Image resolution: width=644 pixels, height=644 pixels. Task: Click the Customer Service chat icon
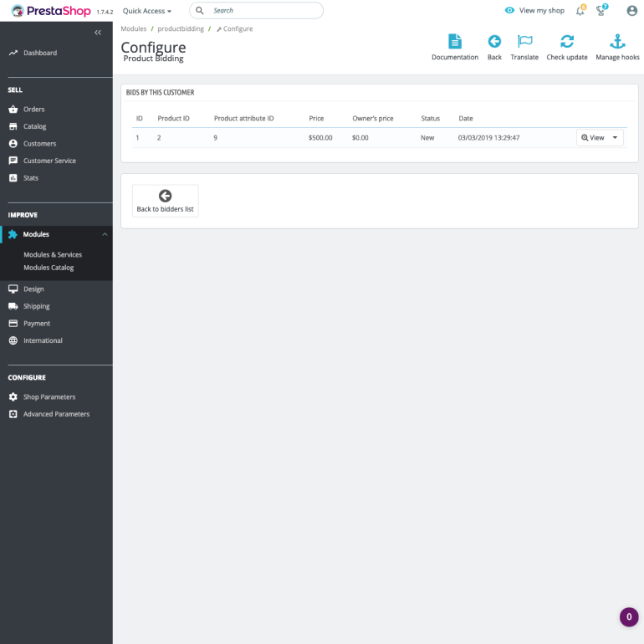(x=13, y=161)
